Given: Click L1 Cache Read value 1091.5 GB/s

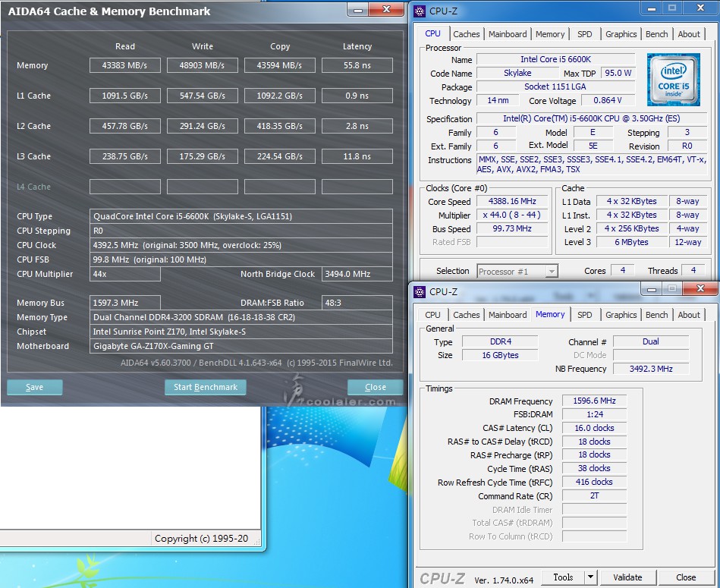Looking at the screenshot, I should pyautogui.click(x=125, y=96).
